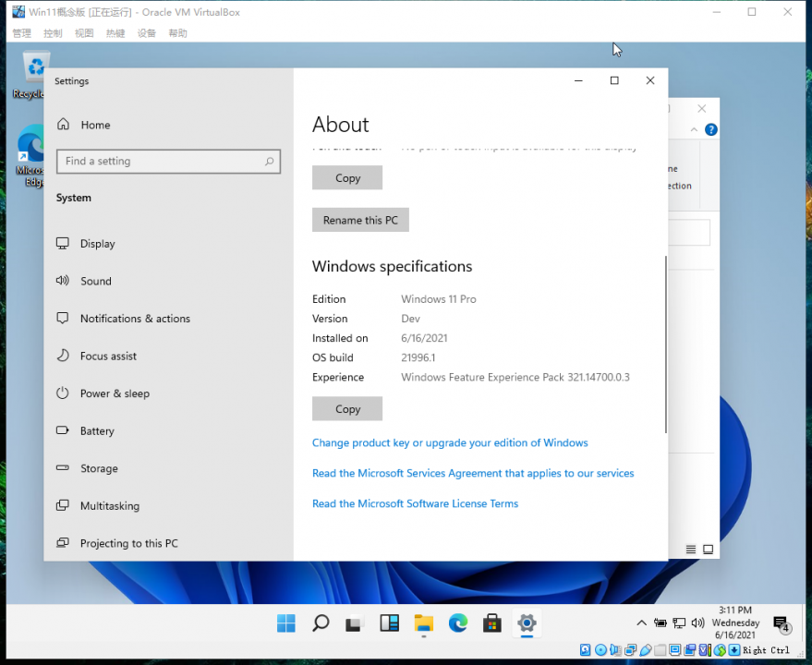
Task: Open Notifications & actions settings
Action: coord(123,319)
